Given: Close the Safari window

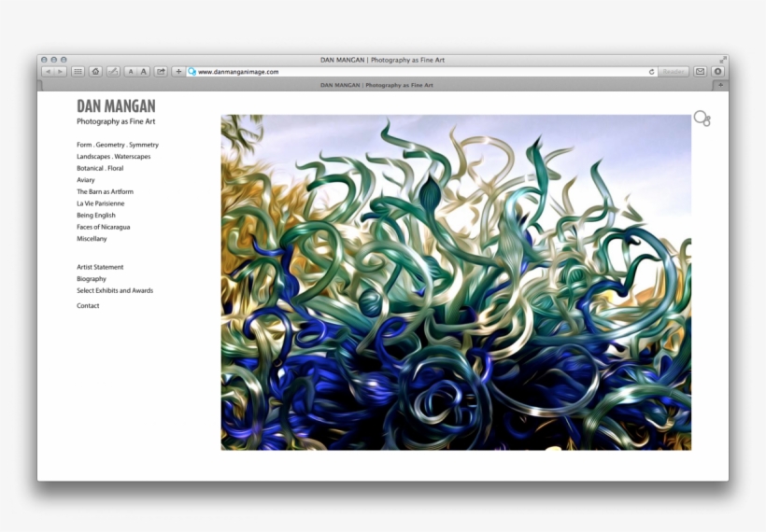Looking at the screenshot, I should tap(44, 60).
